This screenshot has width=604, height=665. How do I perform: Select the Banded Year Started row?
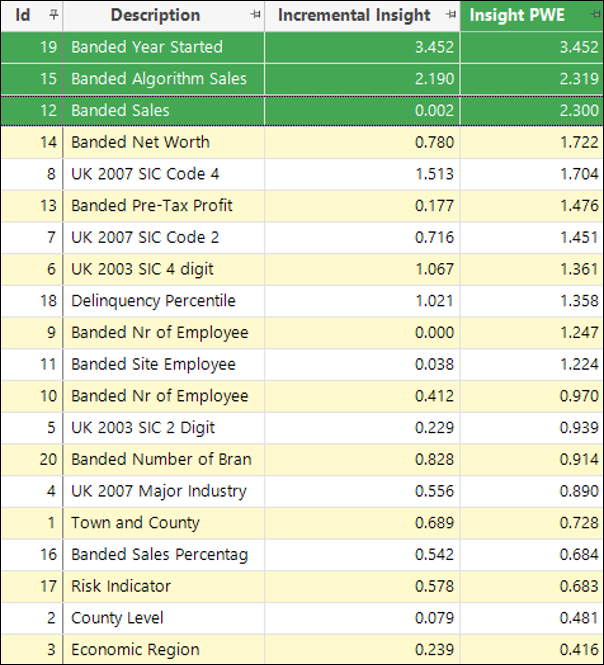coord(302,47)
